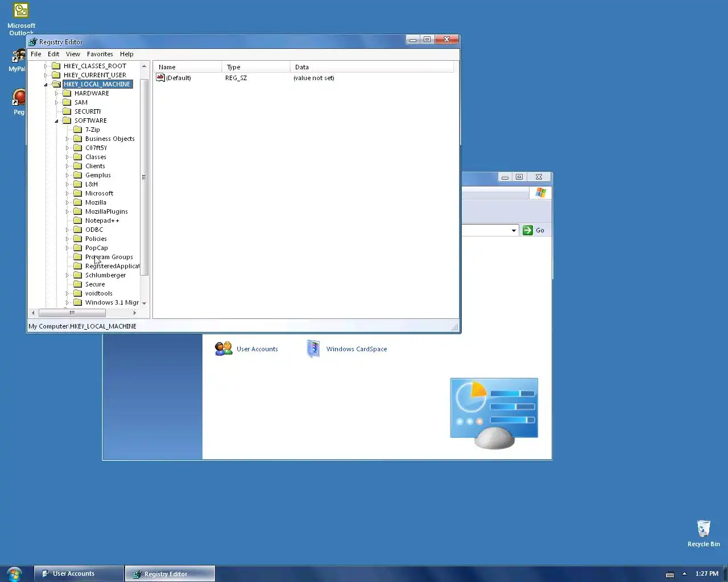Select the SECURITY folder icon
The image size is (728, 582).
click(67, 111)
